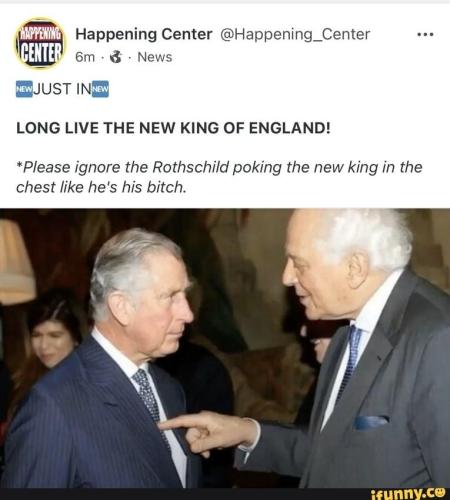Open the Happening Center account name
Image resolution: width=450 pixels, height=500 pixels.
tap(144, 34)
